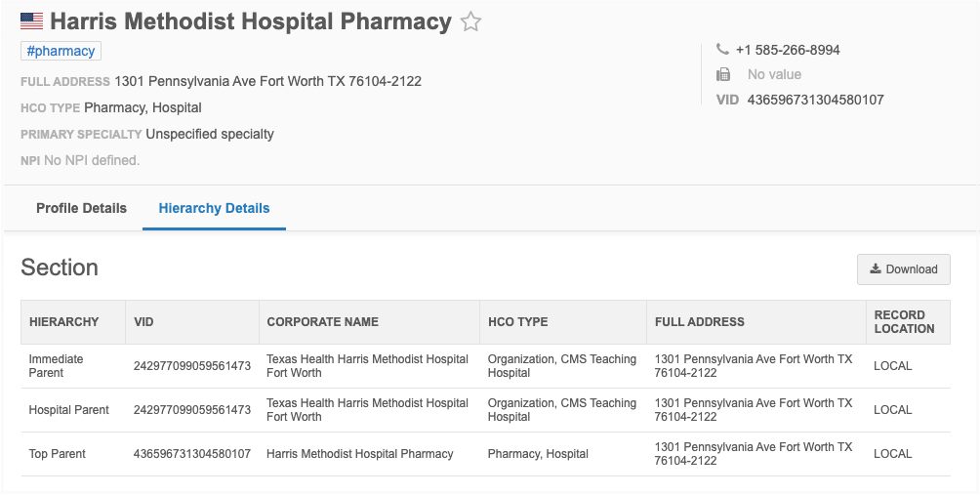Click the phone number +1 585-266-8994

[788, 50]
